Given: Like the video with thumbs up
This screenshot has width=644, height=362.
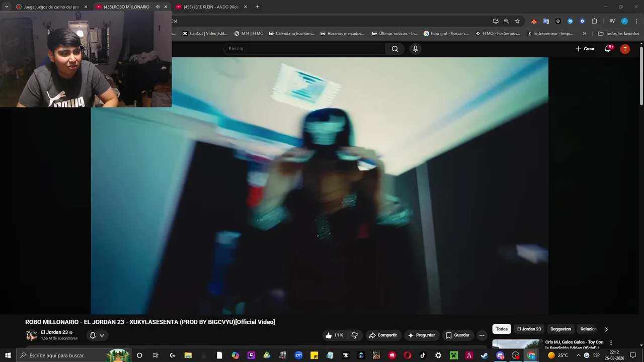Looking at the screenshot, I should (x=334, y=335).
